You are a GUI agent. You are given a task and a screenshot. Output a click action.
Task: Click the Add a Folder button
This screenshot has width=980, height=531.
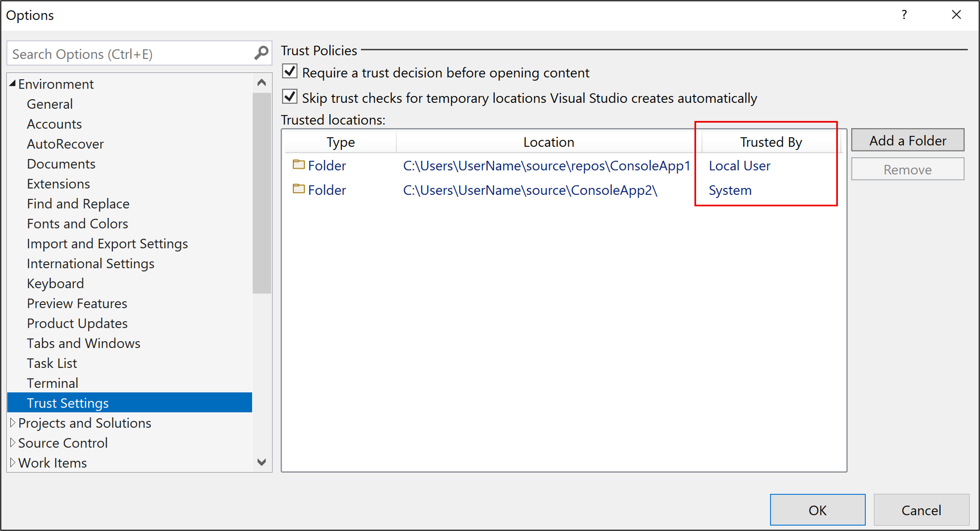tap(908, 140)
